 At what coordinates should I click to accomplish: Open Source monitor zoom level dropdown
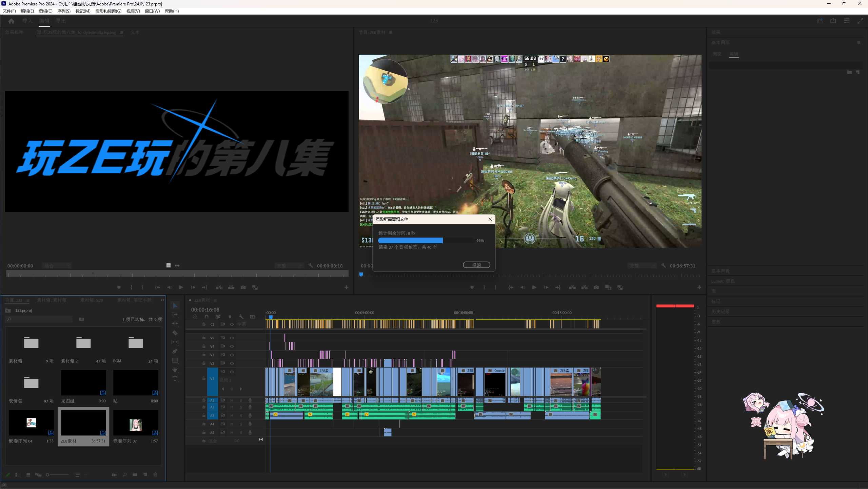[57, 266]
